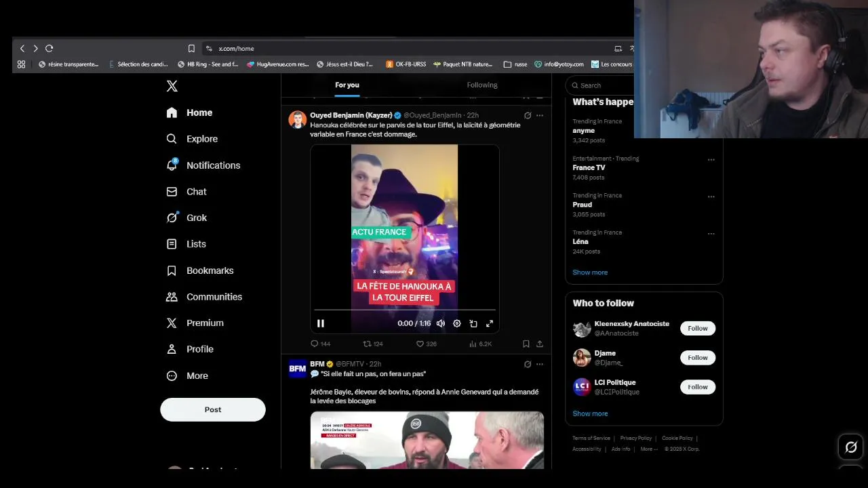This screenshot has height=488, width=868.
Task: Open Notifications in the sidebar
Action: [x=203, y=165]
